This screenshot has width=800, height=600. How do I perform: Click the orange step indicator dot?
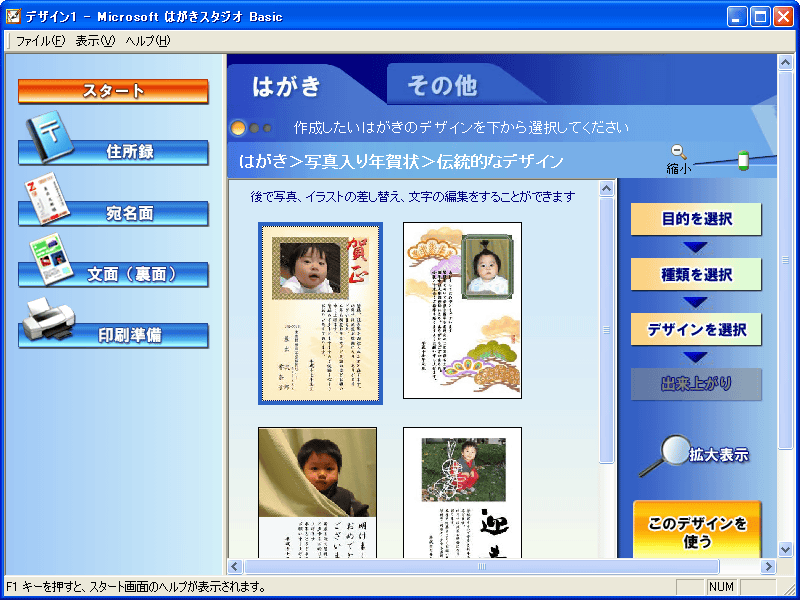[x=238, y=128]
